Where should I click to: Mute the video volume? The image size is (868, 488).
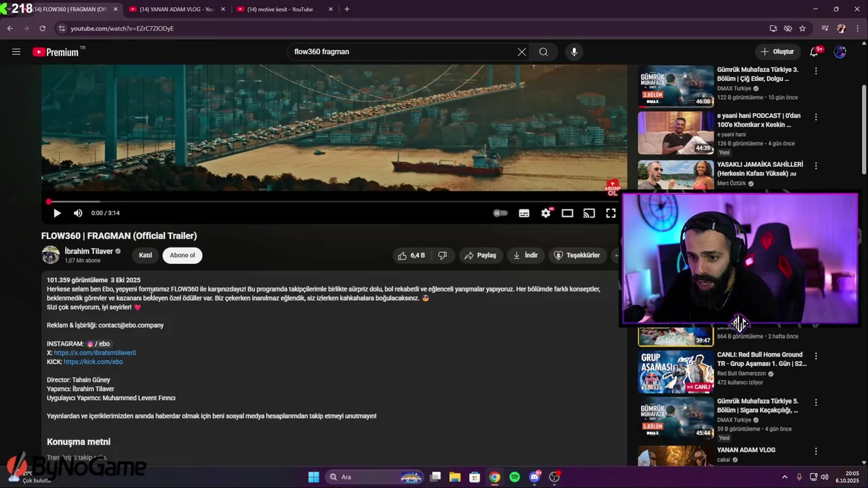point(78,213)
